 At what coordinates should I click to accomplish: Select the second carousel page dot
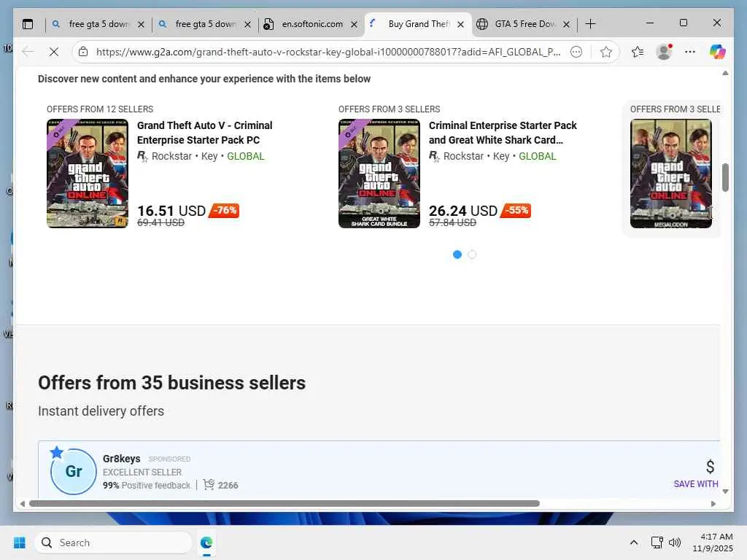pyautogui.click(x=472, y=254)
